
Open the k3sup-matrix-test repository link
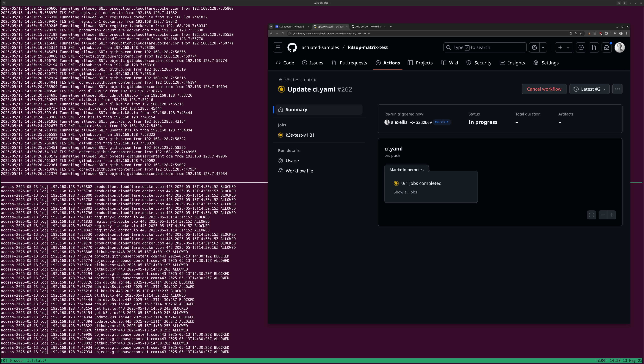[368, 47]
